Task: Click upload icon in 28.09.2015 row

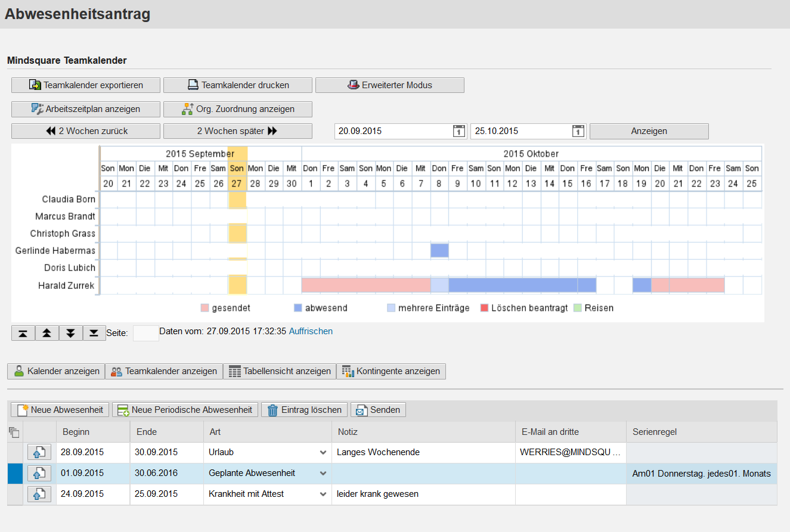Action: [39, 453]
